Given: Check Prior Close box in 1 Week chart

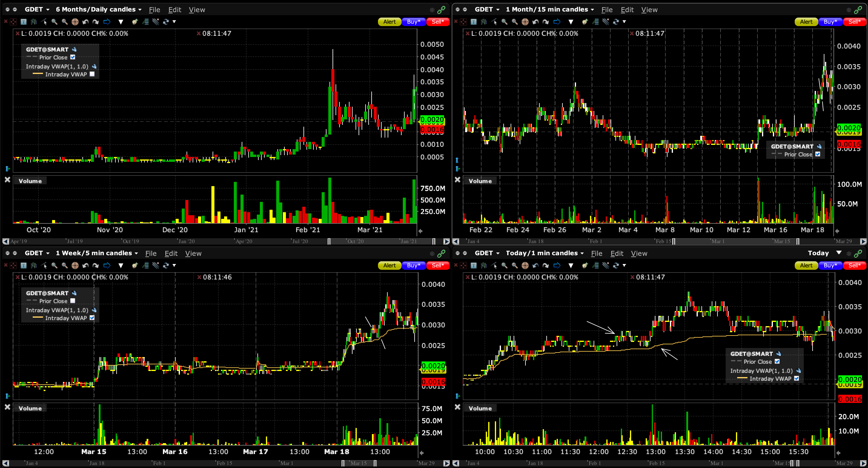Looking at the screenshot, I should coord(73,301).
